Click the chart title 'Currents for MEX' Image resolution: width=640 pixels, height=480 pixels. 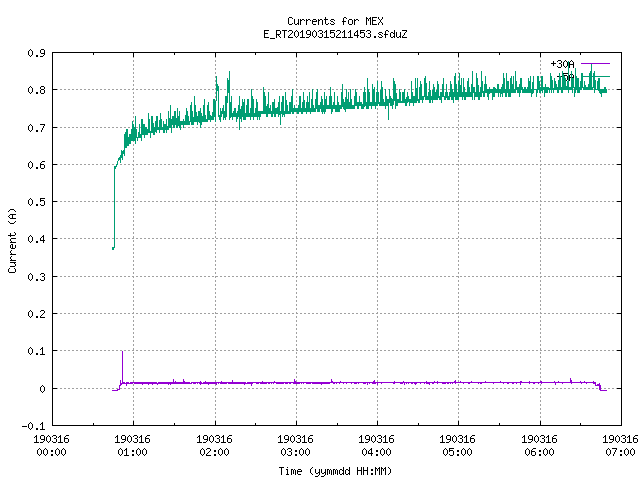(335, 21)
